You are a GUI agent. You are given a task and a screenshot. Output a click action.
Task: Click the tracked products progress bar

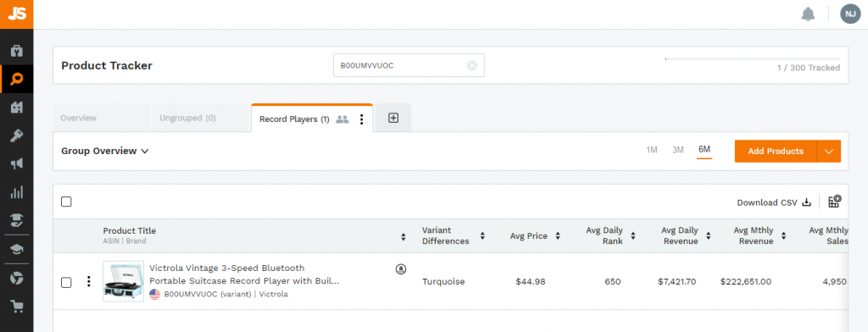tap(753, 58)
